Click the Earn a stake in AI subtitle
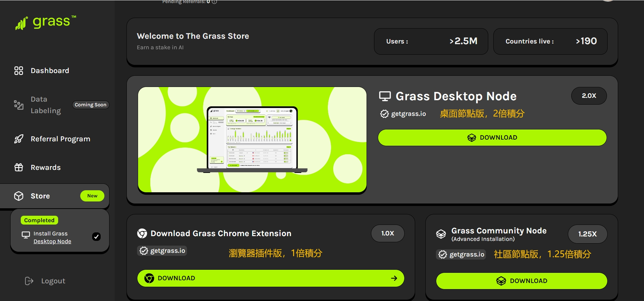644x301 pixels. pos(160,48)
